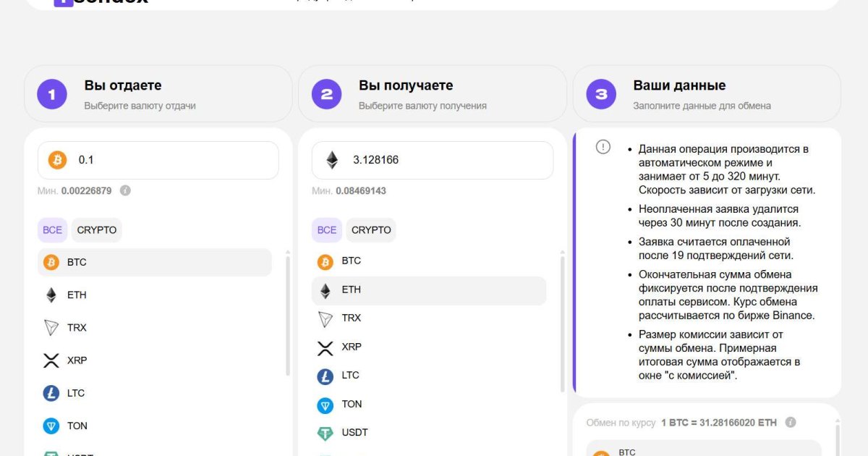
Task: Select BTC label in the give currency list
Action: tap(77, 262)
